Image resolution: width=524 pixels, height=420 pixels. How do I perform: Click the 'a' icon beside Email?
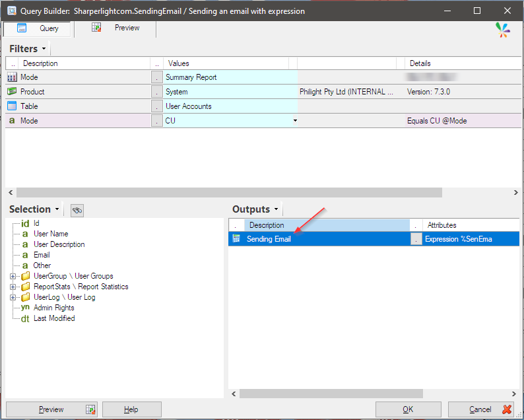click(25, 255)
